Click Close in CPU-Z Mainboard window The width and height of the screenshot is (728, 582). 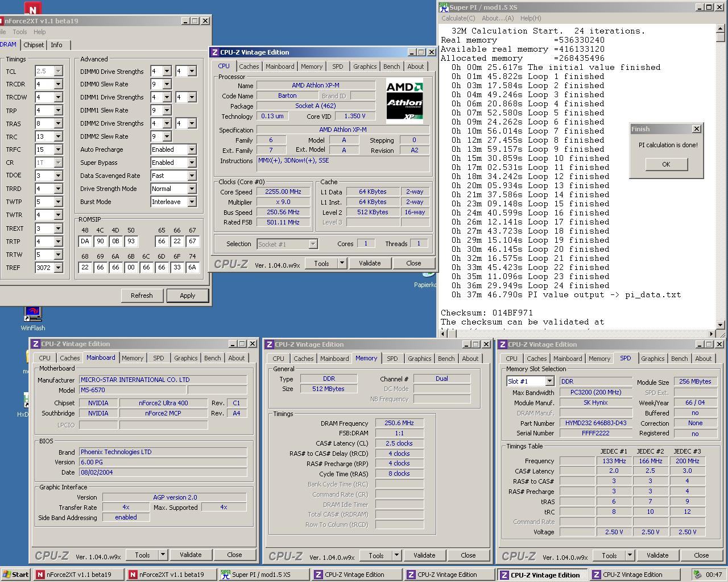(234, 555)
